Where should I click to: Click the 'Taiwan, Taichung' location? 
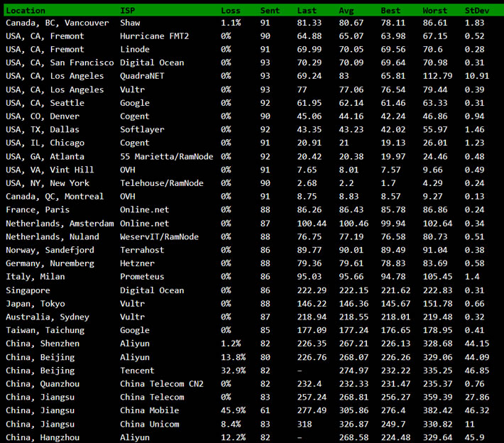45,331
